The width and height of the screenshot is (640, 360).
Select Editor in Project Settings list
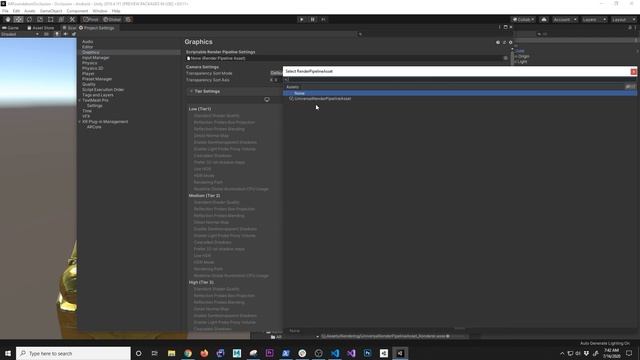87,47
